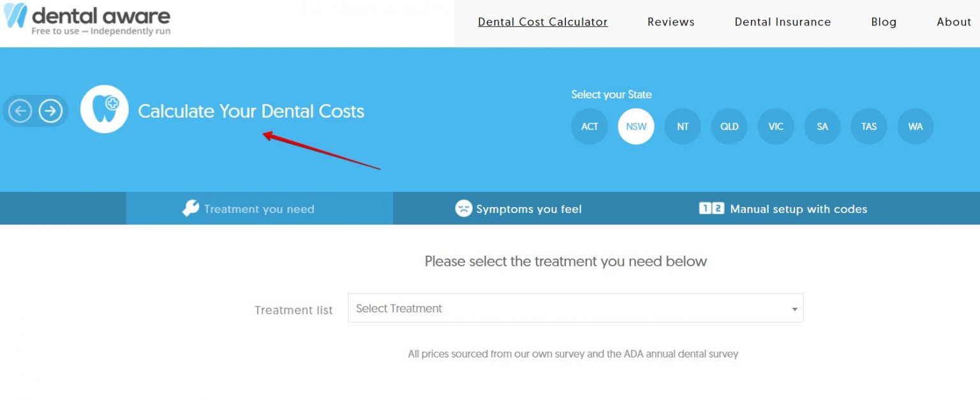Click the tooth logo beside the heading
This screenshot has height=399, width=980.
pyautogui.click(x=104, y=109)
